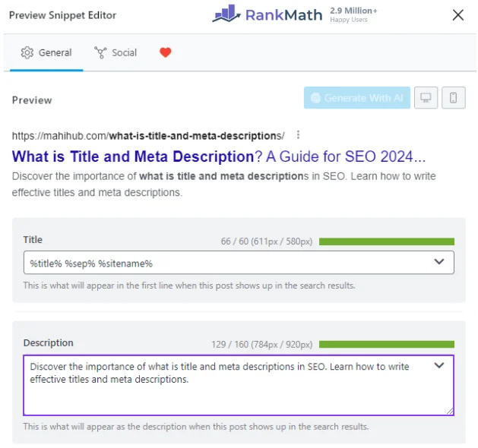Screen dimensions: 478x448
Task: Click the Description textarea resize handle
Action: (x=450, y=411)
